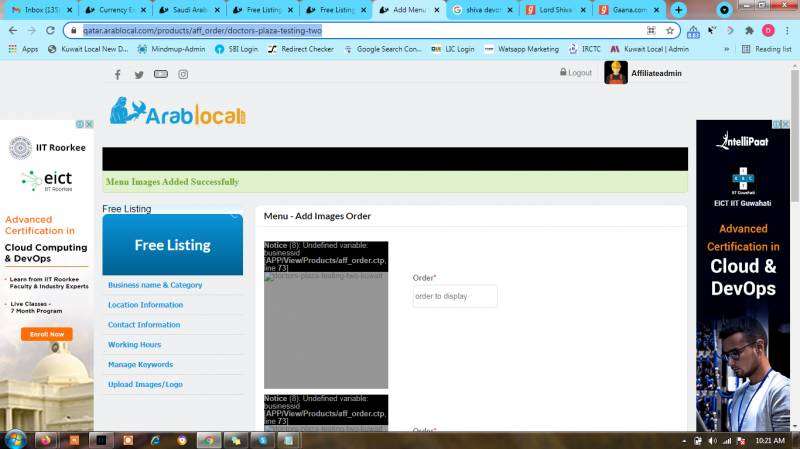Open Google Search Console bookmark
Viewport: 800px width, 449px height.
(383, 49)
